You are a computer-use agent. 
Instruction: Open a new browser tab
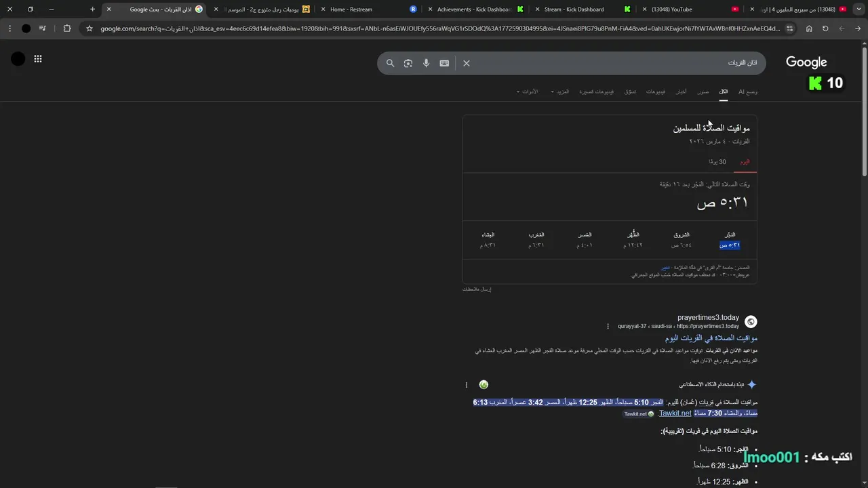pyautogui.click(x=93, y=9)
